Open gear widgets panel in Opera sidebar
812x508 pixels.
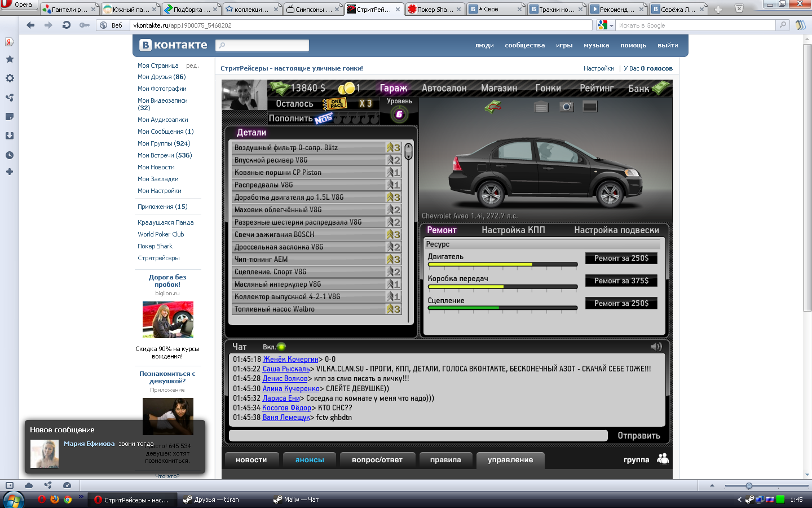tap(10, 78)
